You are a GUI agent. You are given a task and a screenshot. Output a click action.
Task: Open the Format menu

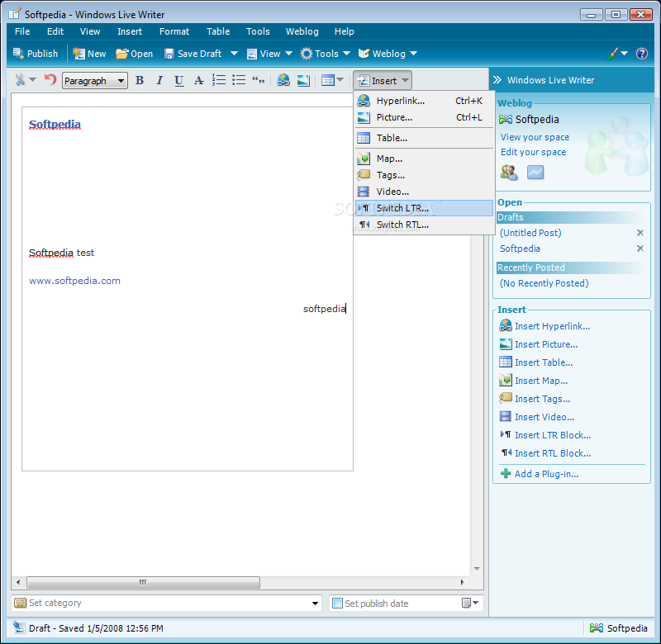(x=174, y=31)
